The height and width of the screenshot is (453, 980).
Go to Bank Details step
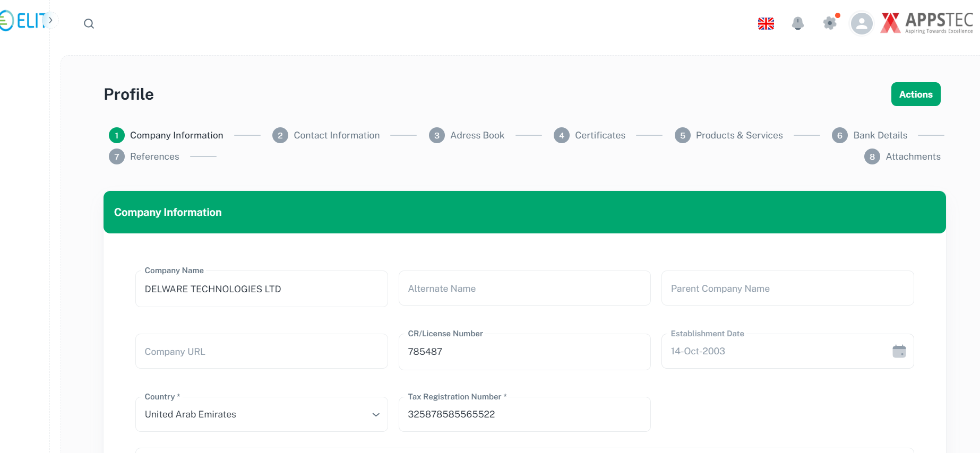(x=880, y=135)
